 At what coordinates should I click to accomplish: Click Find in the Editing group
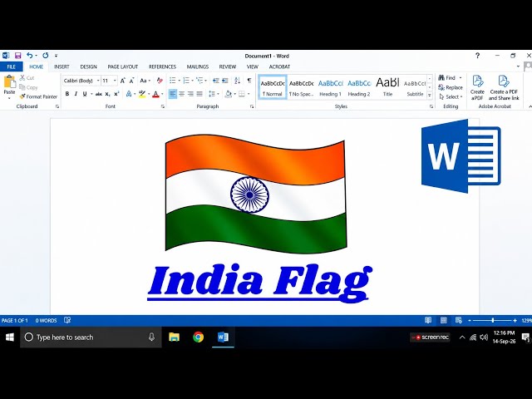point(447,77)
